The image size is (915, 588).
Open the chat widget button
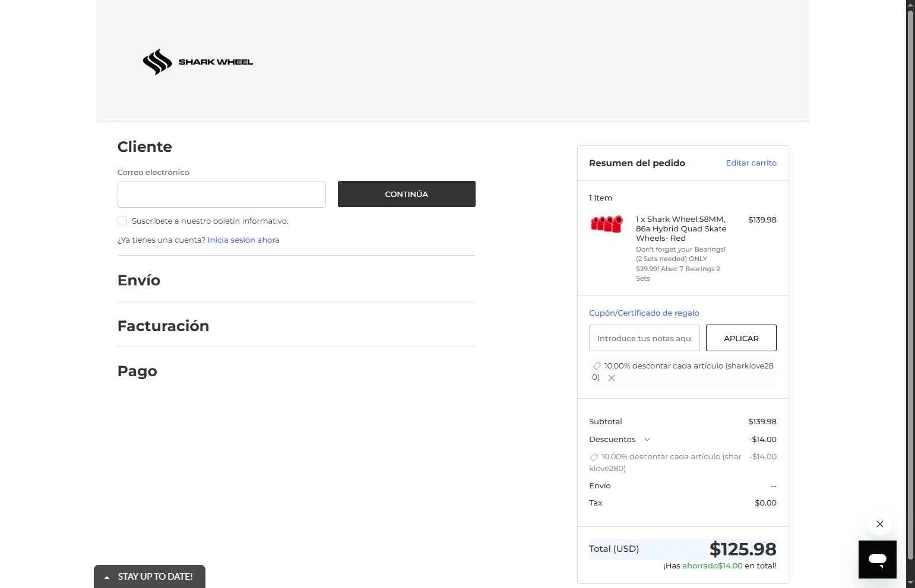click(877, 559)
